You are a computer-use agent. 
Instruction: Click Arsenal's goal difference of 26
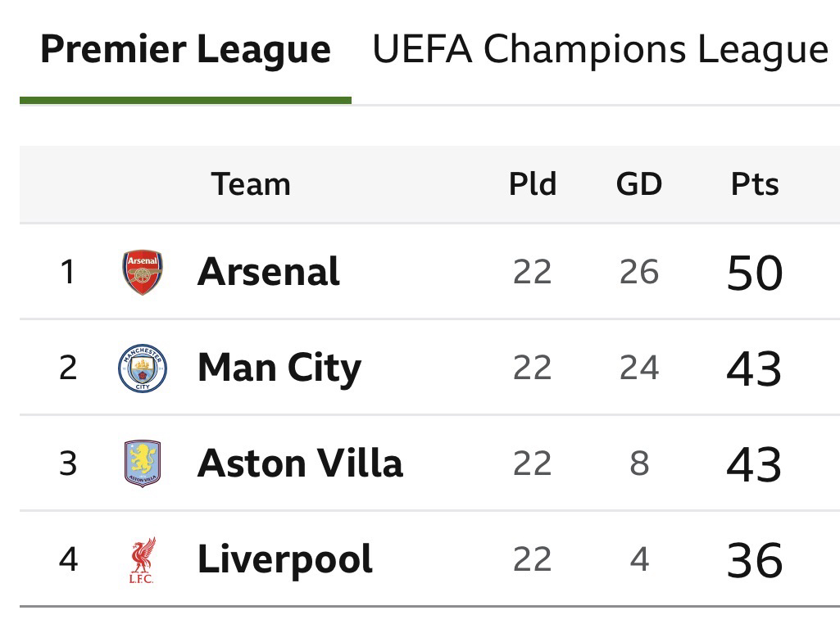[639, 273]
